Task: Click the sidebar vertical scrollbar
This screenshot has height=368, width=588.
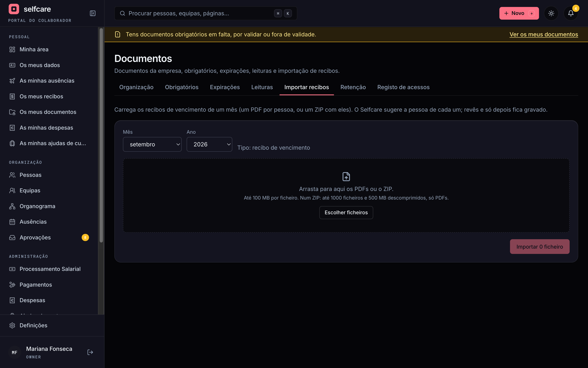Action: click(101, 135)
